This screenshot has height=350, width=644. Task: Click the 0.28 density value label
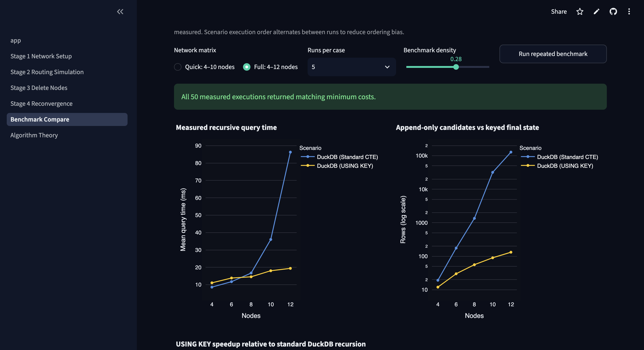pos(456,59)
